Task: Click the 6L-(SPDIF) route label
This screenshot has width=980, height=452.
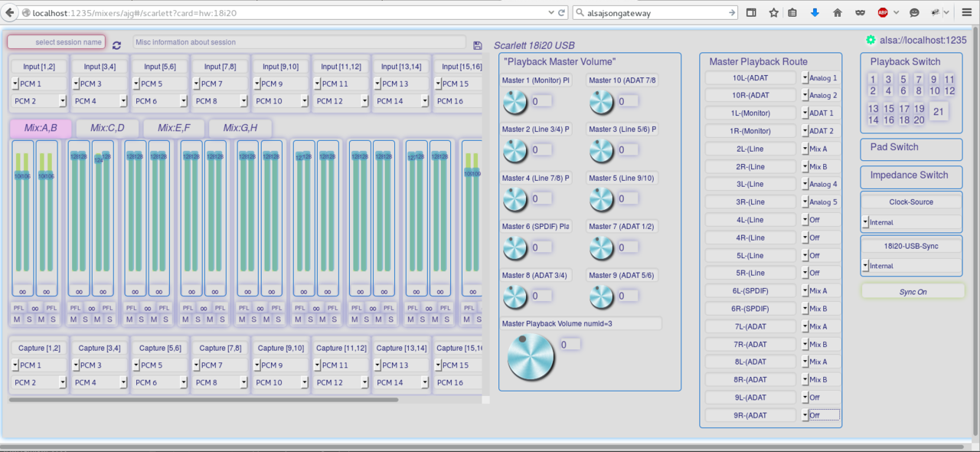Action: coord(750,291)
